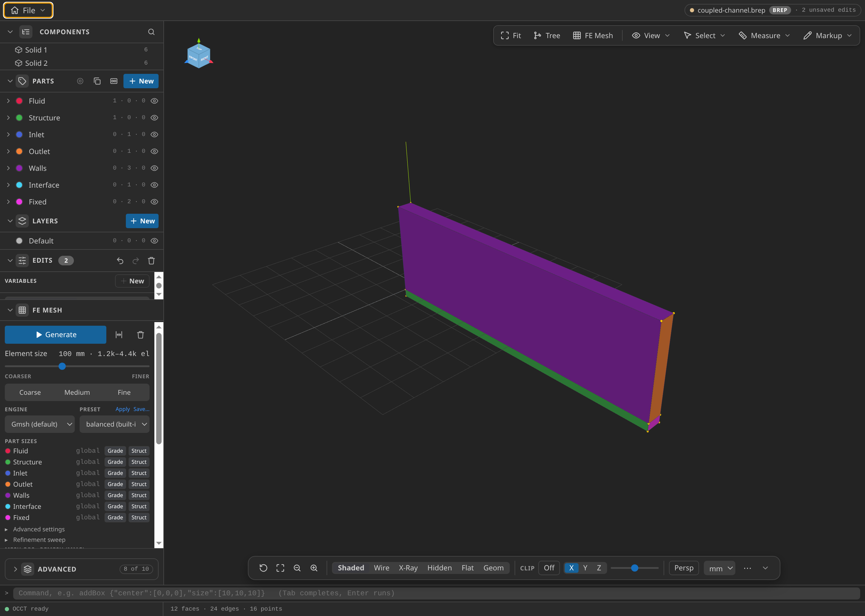Click the Fit button in top toolbar
The height and width of the screenshot is (616, 865).
tap(511, 36)
